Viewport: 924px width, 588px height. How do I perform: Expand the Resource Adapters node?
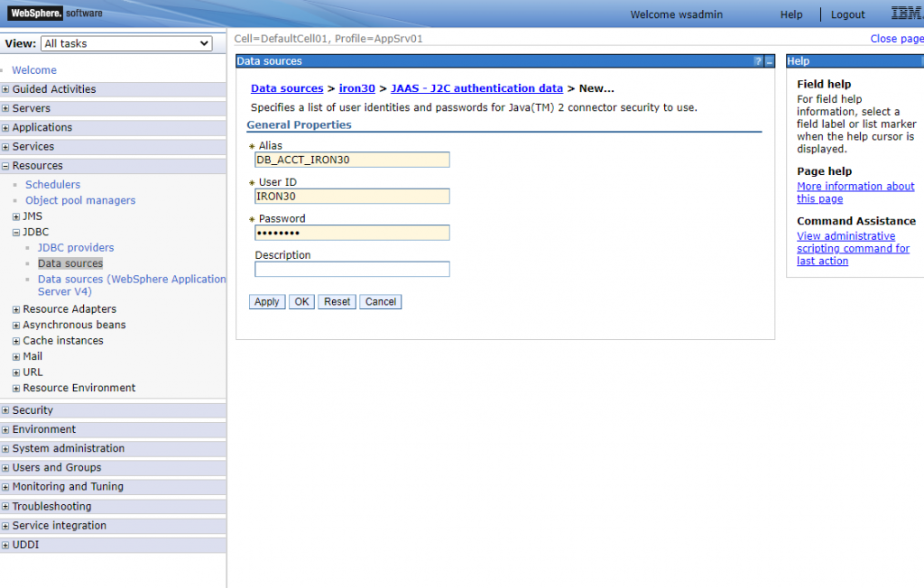[x=16, y=309]
